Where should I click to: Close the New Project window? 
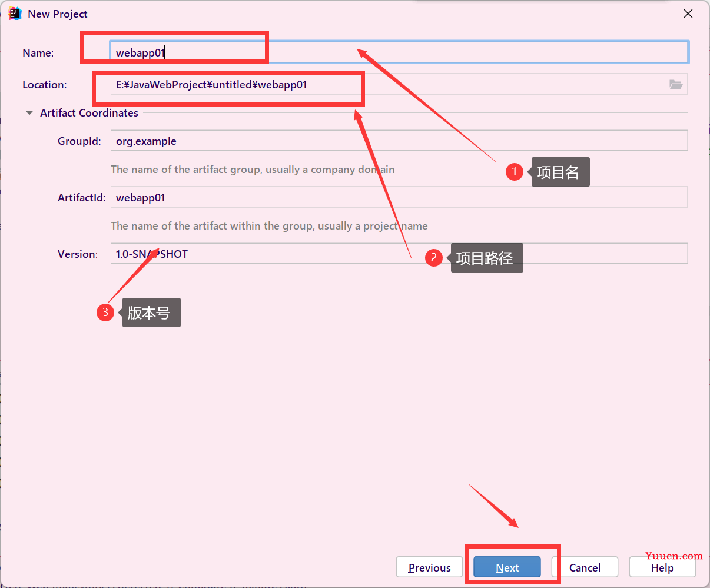688,14
